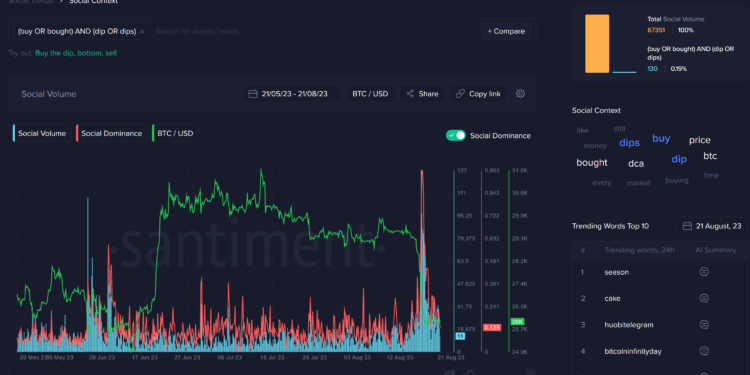750x375 pixels.
Task: Click the word 'btc' in Social Context
Action: [x=710, y=156]
